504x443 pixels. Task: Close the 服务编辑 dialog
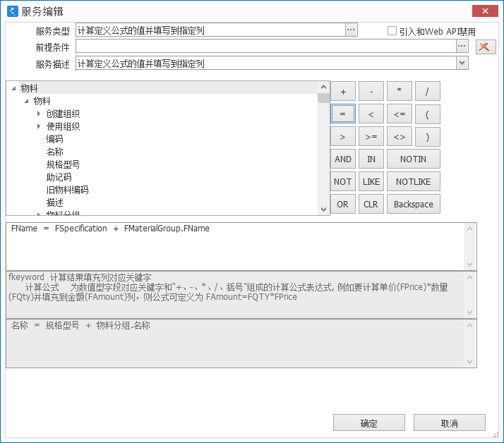pos(485,11)
